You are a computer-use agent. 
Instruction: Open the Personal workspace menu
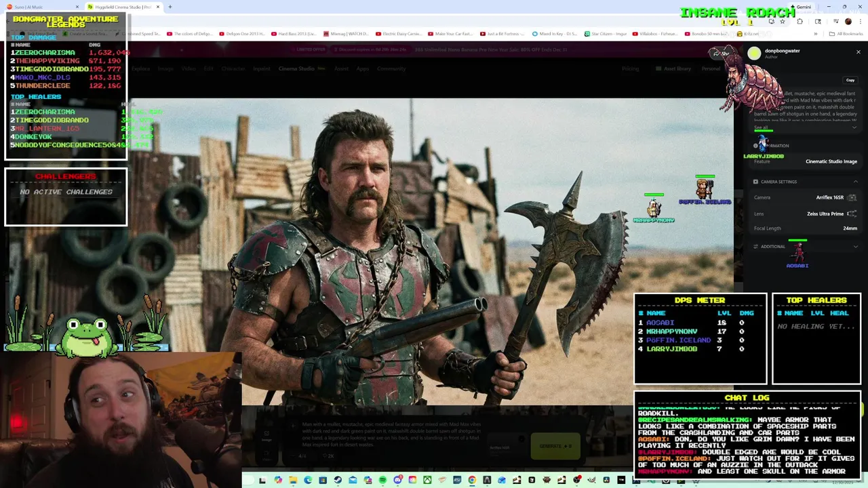711,68
